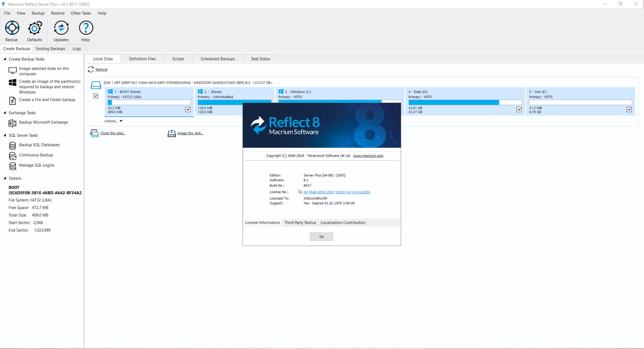Collapse the Details section
Image resolution: width=644 pixels, height=349 pixels.
coord(5,178)
